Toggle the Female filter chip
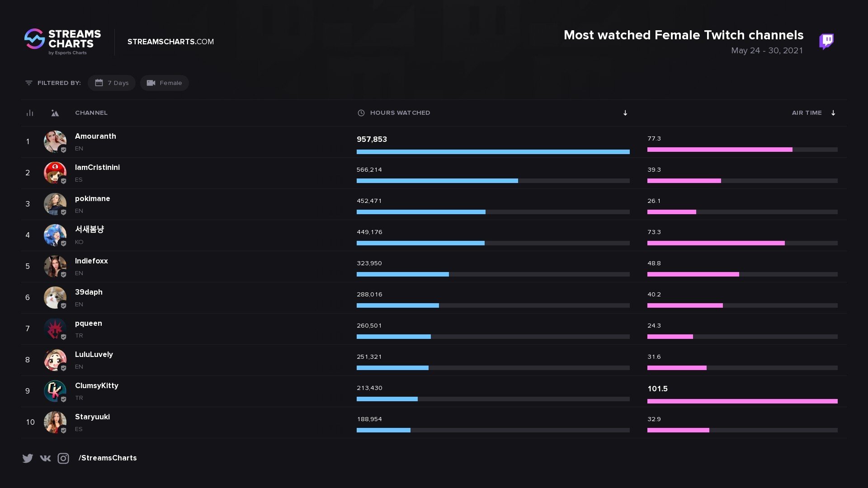The width and height of the screenshot is (868, 488). [164, 83]
